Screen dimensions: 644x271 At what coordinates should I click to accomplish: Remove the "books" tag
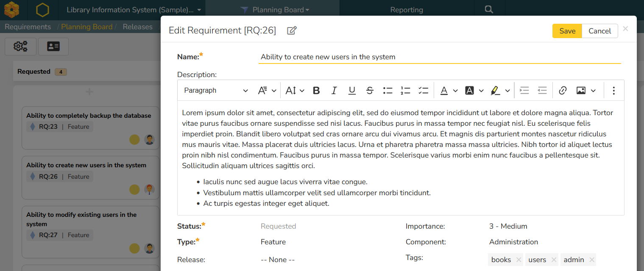pyautogui.click(x=519, y=260)
